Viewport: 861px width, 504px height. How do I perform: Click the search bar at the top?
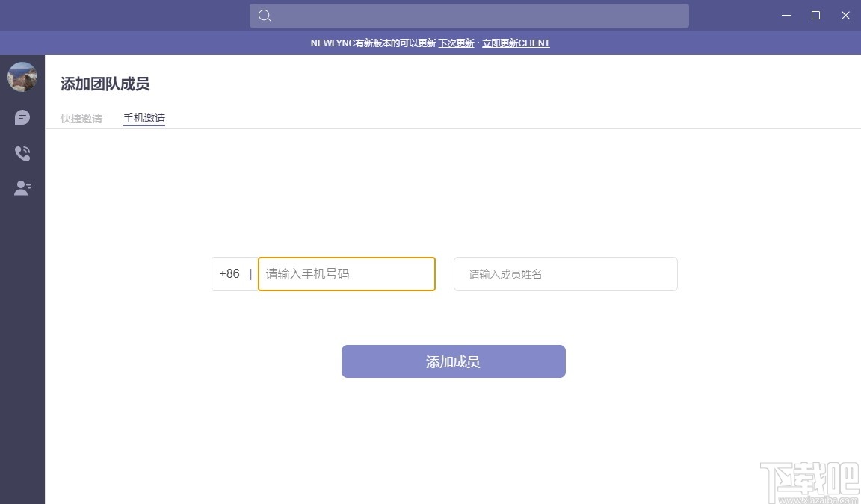469,15
